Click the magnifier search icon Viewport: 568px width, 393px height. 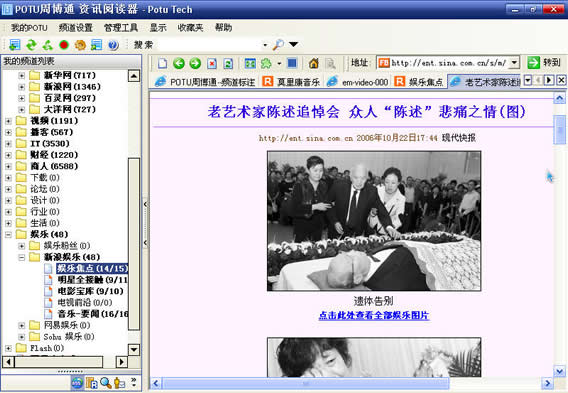tap(278, 45)
